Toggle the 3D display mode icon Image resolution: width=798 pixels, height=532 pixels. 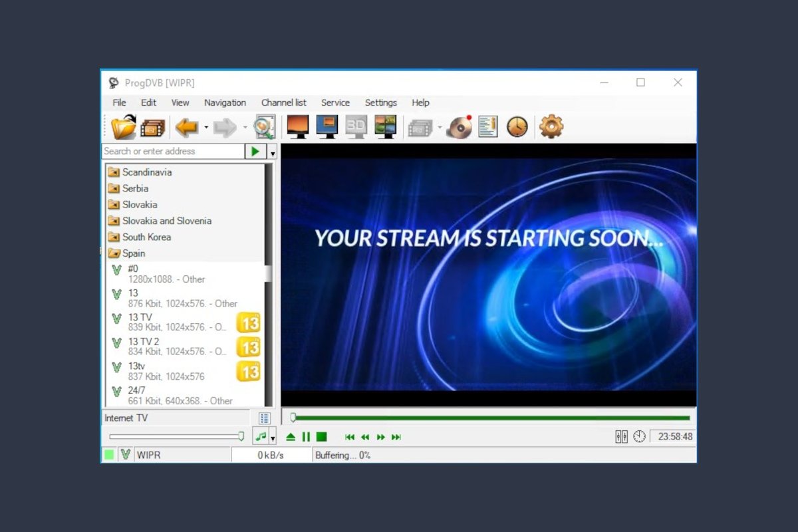coord(356,126)
